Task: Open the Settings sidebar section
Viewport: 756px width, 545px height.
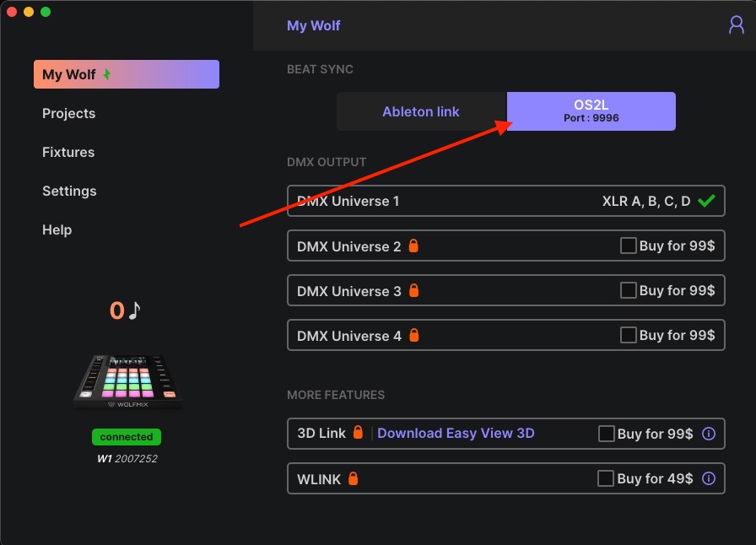Action: [x=69, y=191]
